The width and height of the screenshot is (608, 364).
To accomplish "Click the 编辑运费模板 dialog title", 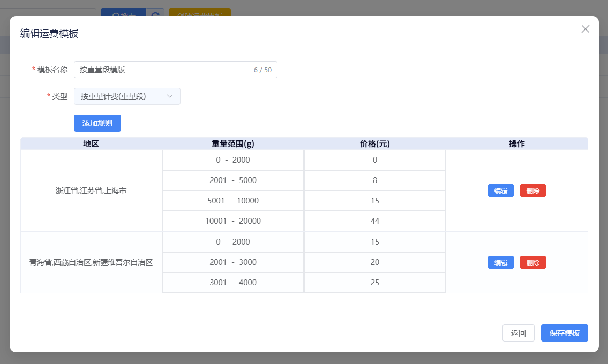I will coord(49,34).
